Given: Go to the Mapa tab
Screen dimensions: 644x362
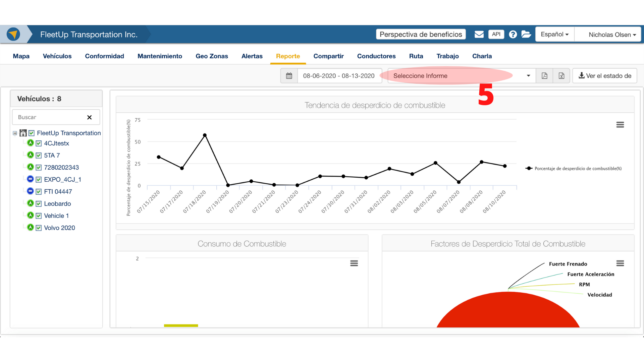Looking at the screenshot, I should point(21,56).
